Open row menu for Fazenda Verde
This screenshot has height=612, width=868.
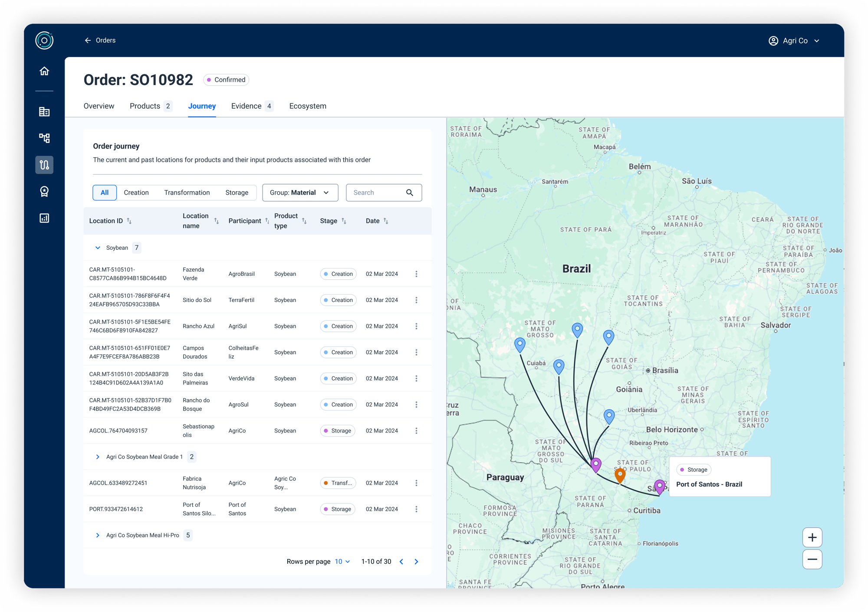click(416, 274)
